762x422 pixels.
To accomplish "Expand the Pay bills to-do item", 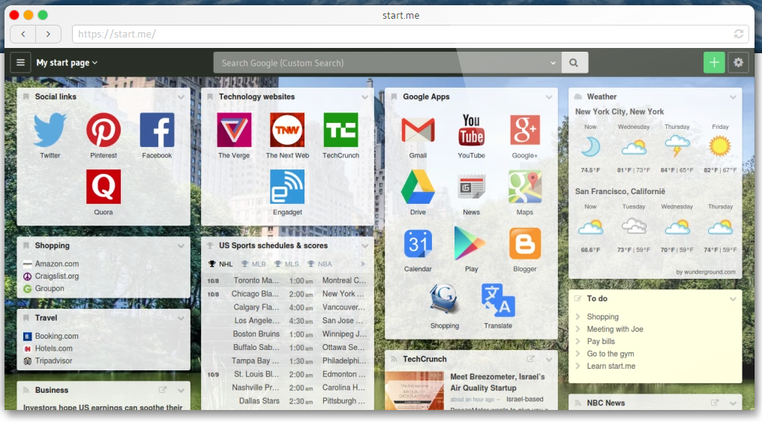I will 578,341.
